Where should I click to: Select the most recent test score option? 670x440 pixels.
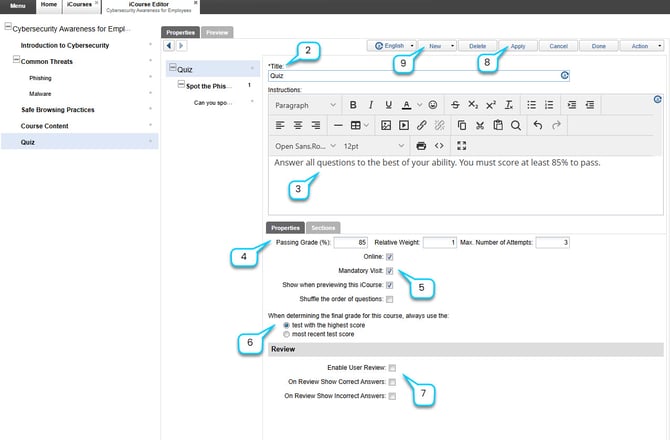pos(287,335)
